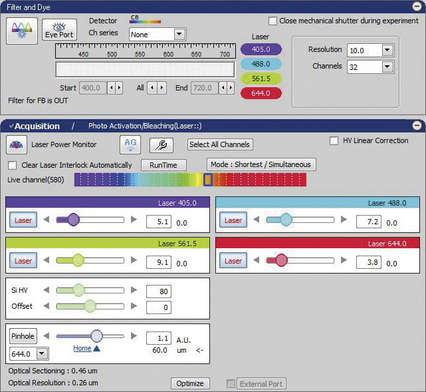This screenshot has height=392, width=426.
Task: Toggle the Laser 644.0 on button
Action: [x=233, y=261]
